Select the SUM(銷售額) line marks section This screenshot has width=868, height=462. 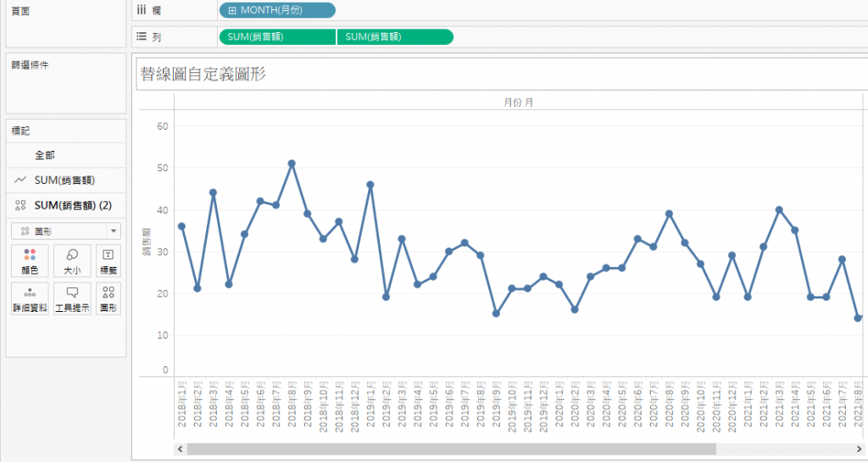(66, 181)
